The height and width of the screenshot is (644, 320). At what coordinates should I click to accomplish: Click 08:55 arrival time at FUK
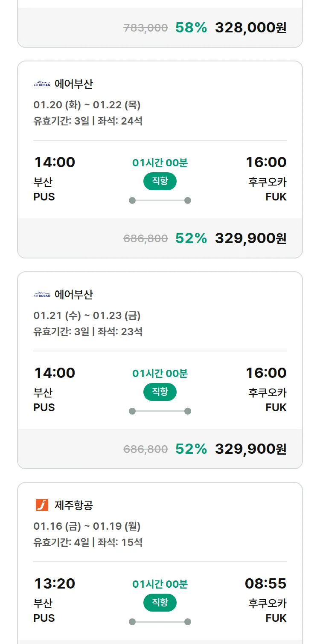265,583
